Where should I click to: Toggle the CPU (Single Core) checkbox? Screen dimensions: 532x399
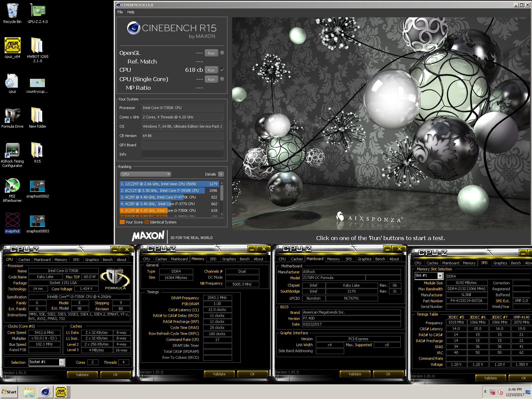click(x=222, y=79)
